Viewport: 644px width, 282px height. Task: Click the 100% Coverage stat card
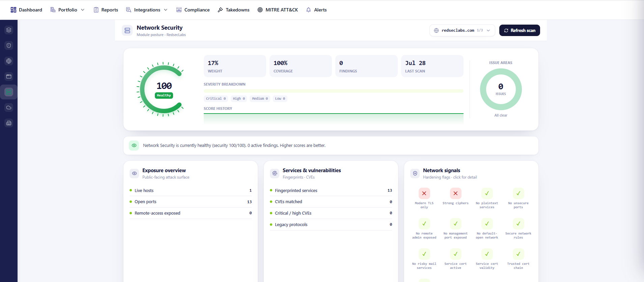point(301,66)
